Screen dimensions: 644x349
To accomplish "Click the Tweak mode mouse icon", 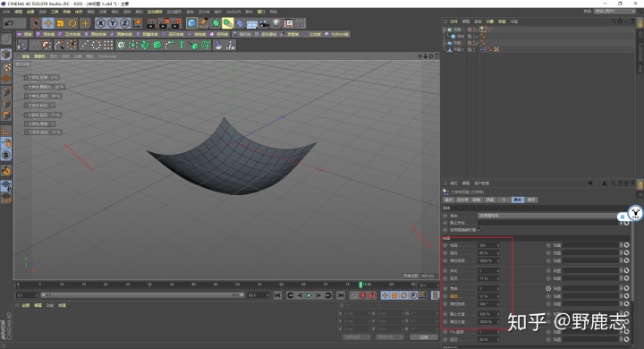I will pyautogui.click(x=6, y=143).
